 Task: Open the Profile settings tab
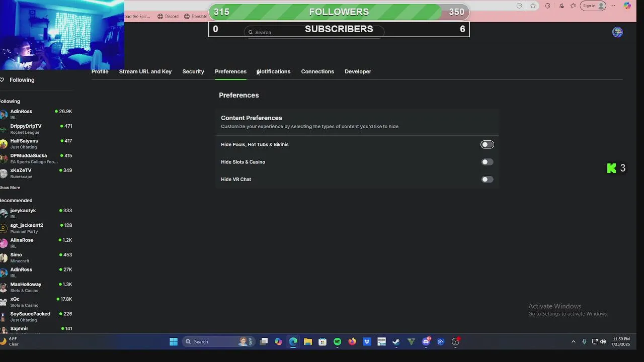click(100, 71)
